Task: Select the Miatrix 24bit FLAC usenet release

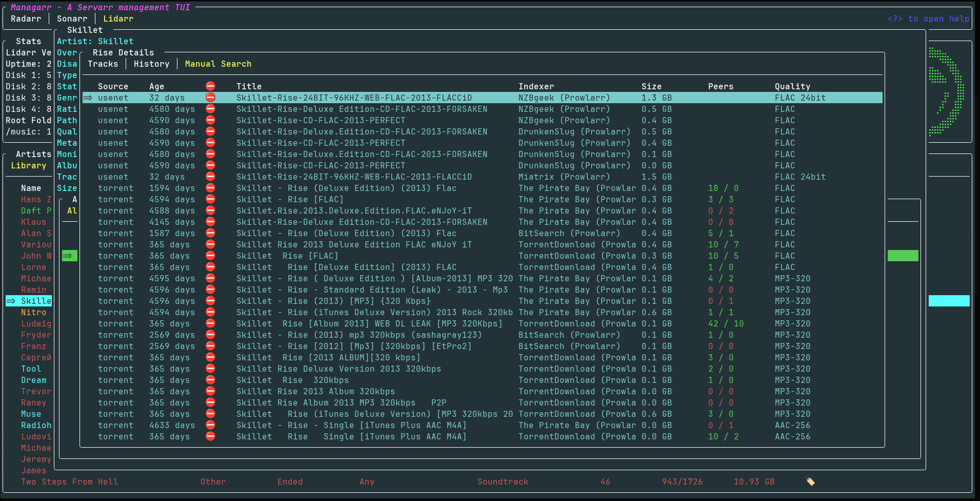Action: click(x=354, y=177)
